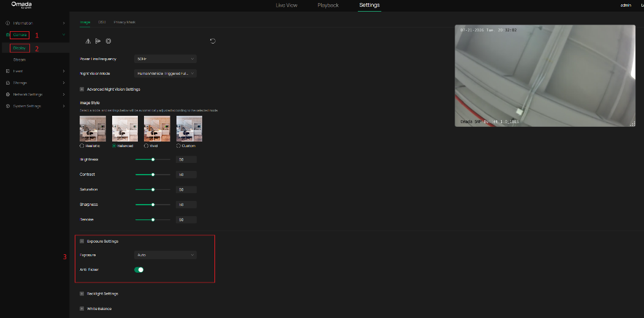644x318 pixels.
Task: Expand the White Balance section
Action: pyautogui.click(x=81, y=308)
